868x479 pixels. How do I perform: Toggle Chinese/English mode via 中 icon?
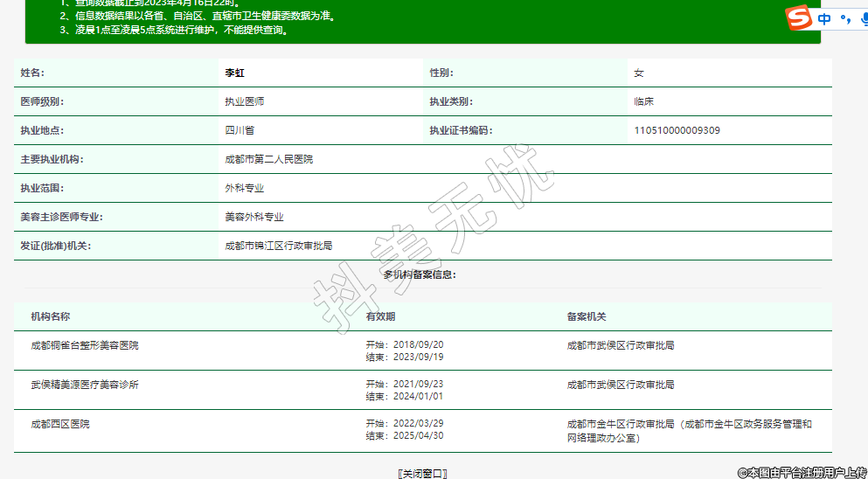tap(823, 18)
